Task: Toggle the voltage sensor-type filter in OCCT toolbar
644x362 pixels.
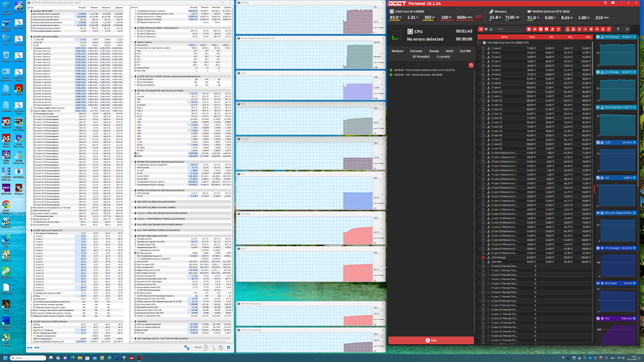Action: coord(573,29)
